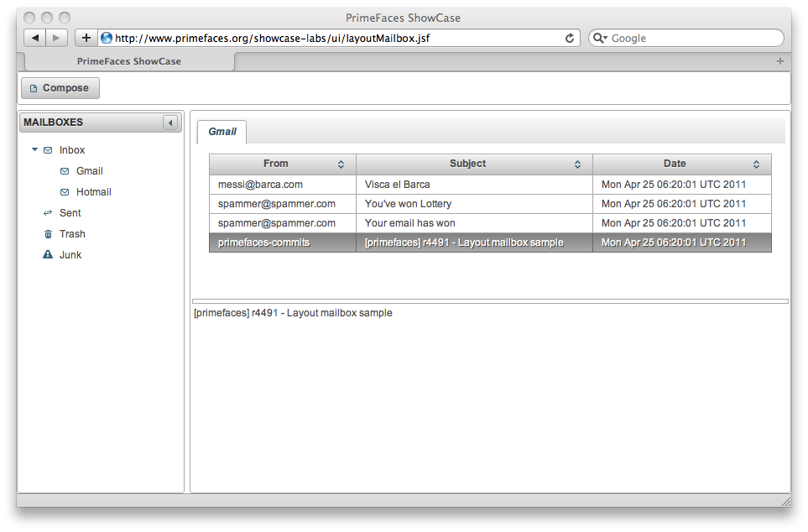Sort by Subject column sort arrows
The width and height of the screenshot is (808, 532).
coord(577,164)
